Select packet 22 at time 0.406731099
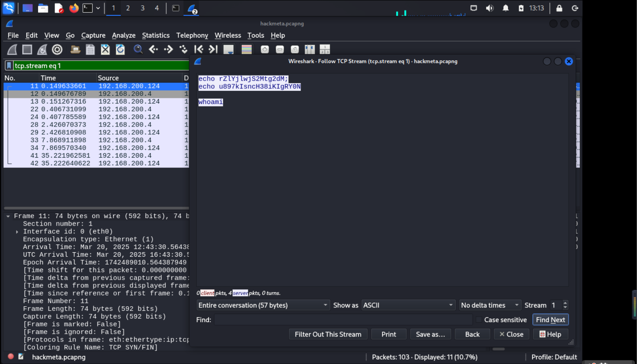This screenshot has width=637, height=364. 96,109
